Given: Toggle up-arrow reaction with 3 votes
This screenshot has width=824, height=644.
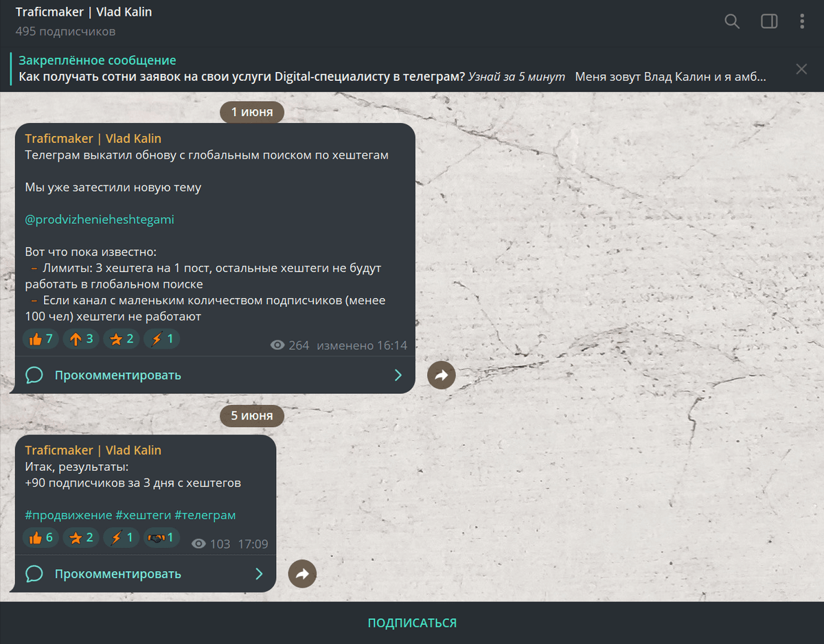Looking at the screenshot, I should pyautogui.click(x=81, y=338).
